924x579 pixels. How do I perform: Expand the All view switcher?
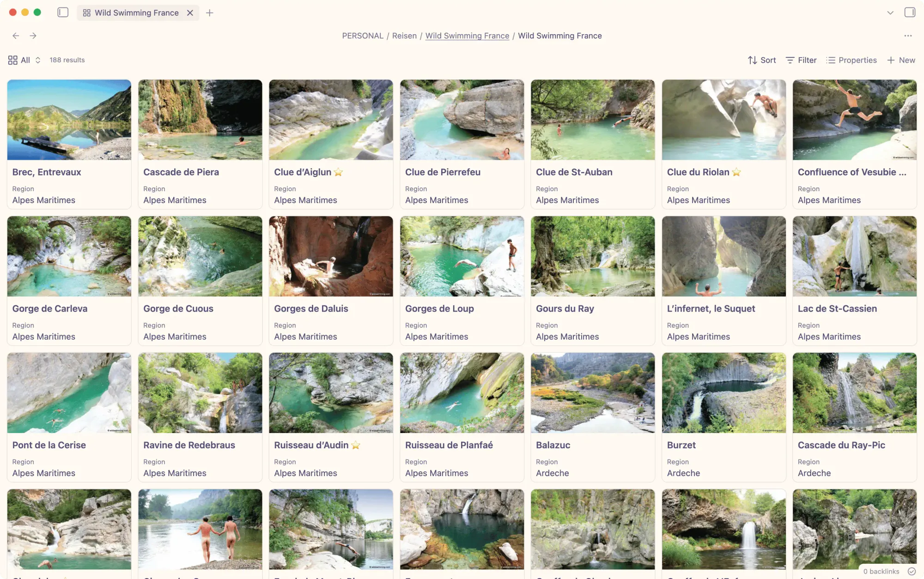(x=24, y=60)
